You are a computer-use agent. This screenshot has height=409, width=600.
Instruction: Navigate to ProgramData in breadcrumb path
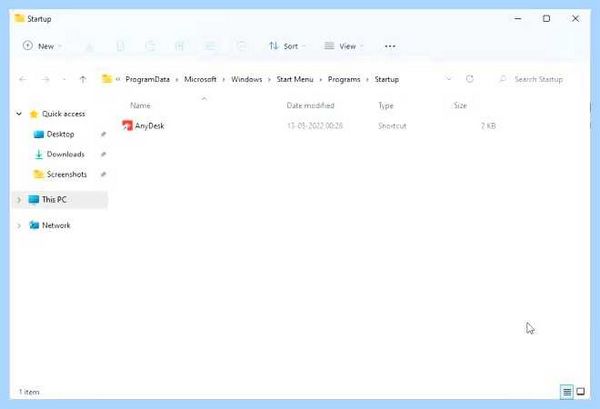(x=147, y=79)
